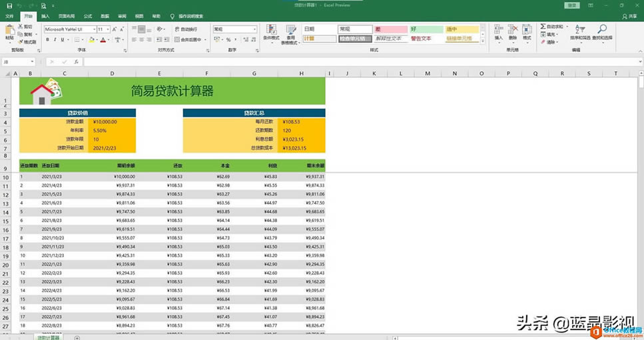Toggle bold formatting (B)
The height and width of the screenshot is (340, 644).
pos(48,40)
